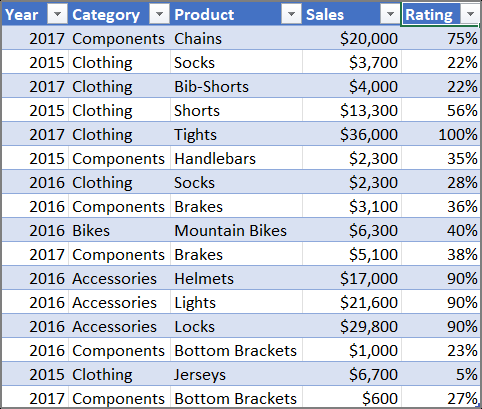This screenshot has width=482, height=409.
Task: Click the 5% rating cell
Action: click(441, 374)
